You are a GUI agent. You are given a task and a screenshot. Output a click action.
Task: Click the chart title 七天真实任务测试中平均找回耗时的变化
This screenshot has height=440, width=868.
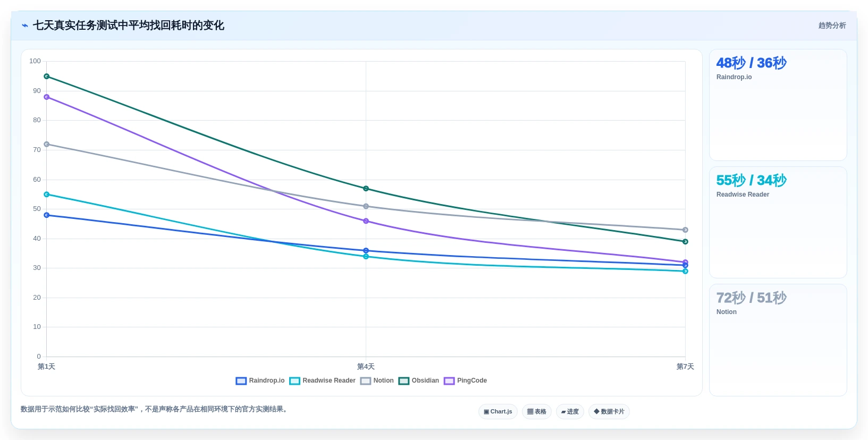pos(129,26)
